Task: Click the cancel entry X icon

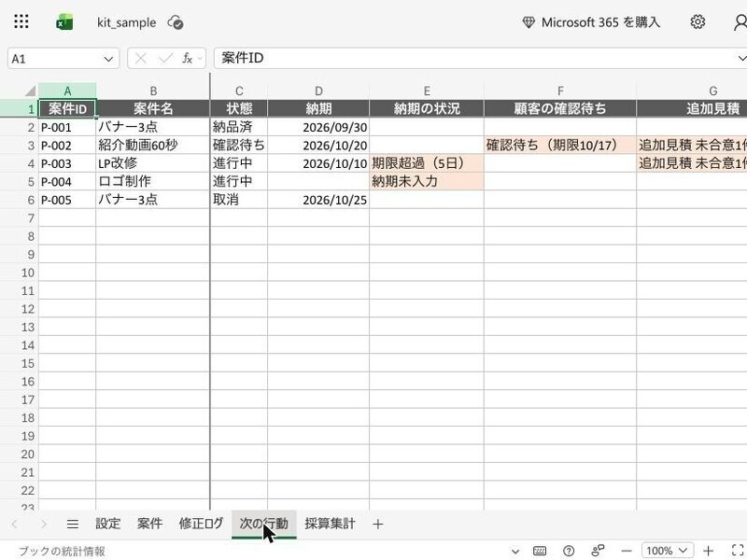Action: coord(141,59)
